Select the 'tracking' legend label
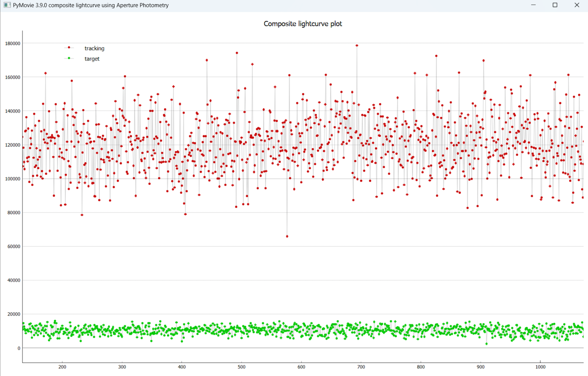588x376 pixels. pyautogui.click(x=94, y=48)
